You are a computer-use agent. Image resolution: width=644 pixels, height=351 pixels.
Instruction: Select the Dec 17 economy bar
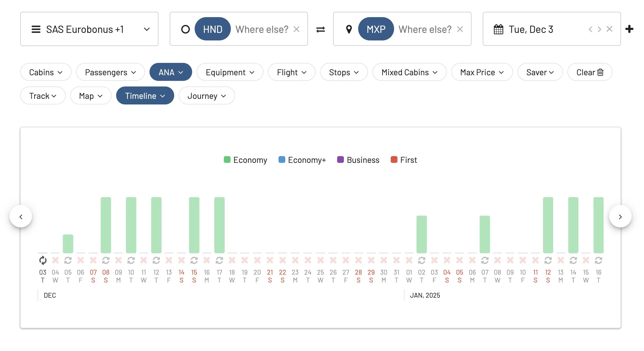tap(219, 225)
